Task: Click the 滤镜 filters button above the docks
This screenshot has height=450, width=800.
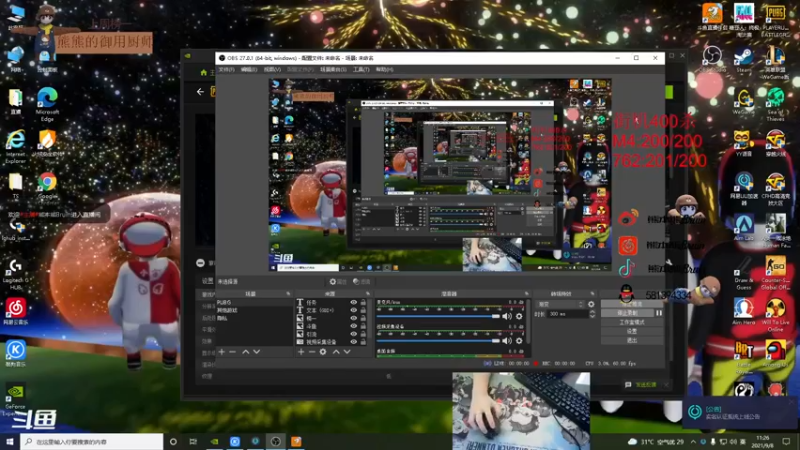Action: (362, 281)
